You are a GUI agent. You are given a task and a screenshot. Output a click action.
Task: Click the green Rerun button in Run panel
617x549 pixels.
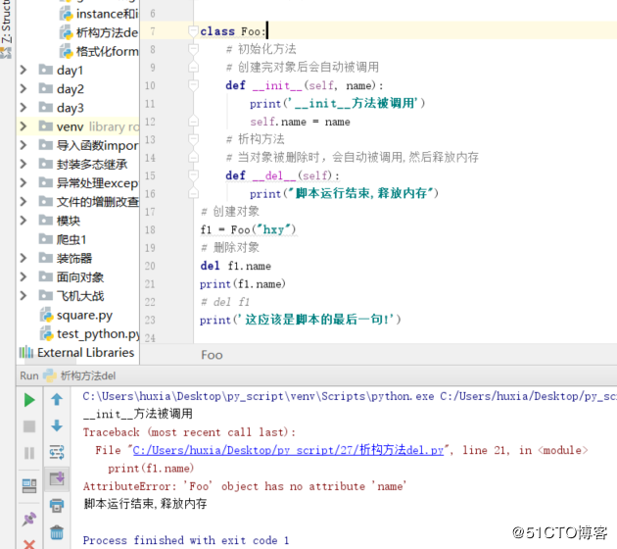(29, 400)
